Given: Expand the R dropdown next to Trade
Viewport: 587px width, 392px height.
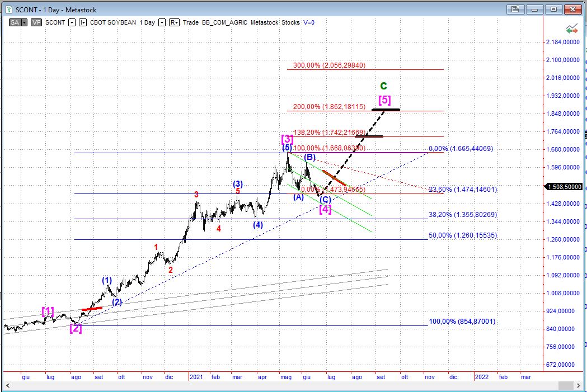Looking at the screenshot, I should tap(174, 22).
